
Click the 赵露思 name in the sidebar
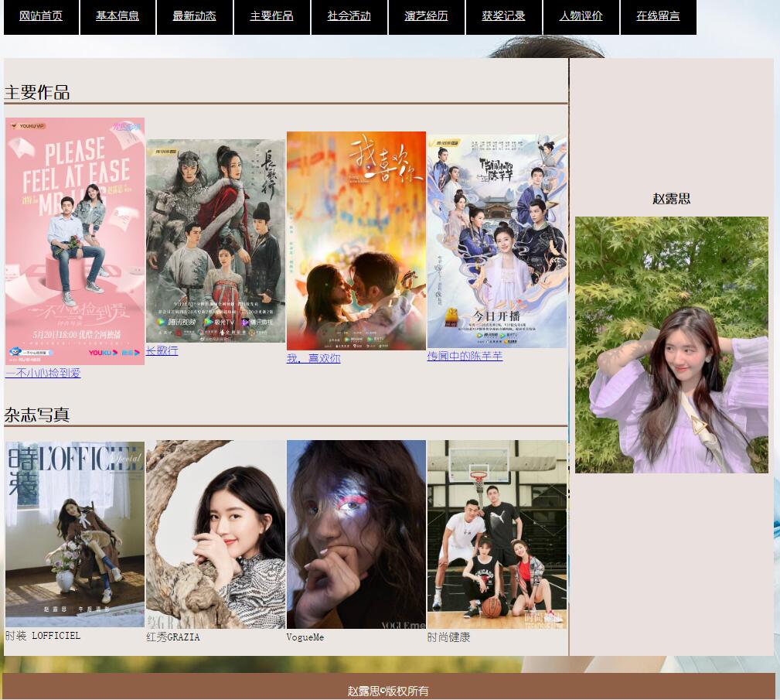672,199
